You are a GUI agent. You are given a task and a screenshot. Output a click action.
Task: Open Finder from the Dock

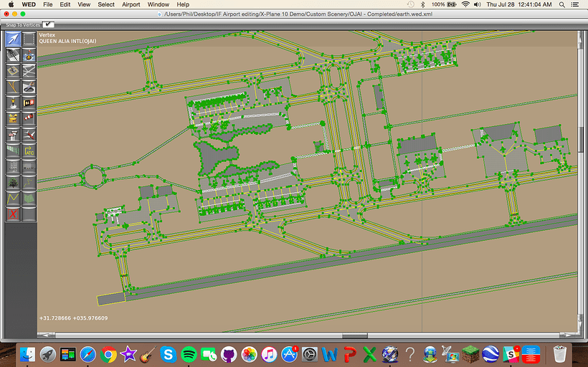tap(27, 354)
